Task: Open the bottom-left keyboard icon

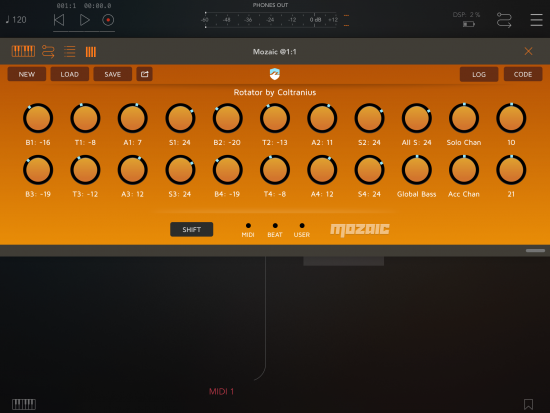Action: coord(24,404)
